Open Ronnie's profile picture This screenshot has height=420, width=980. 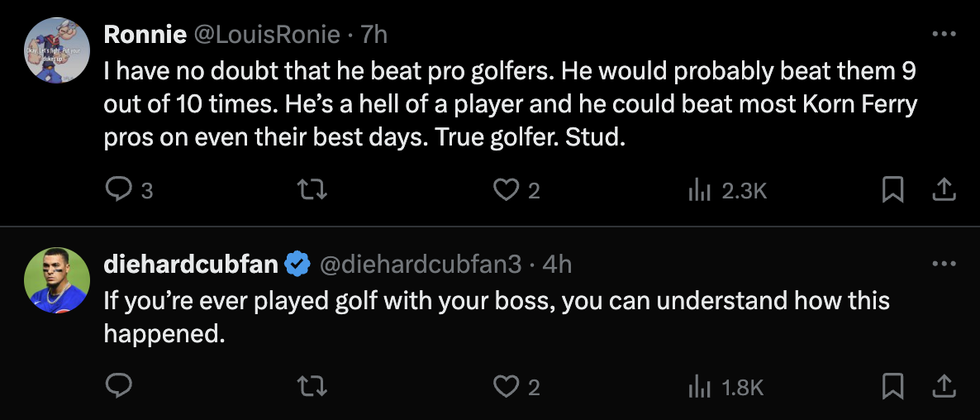click(56, 50)
